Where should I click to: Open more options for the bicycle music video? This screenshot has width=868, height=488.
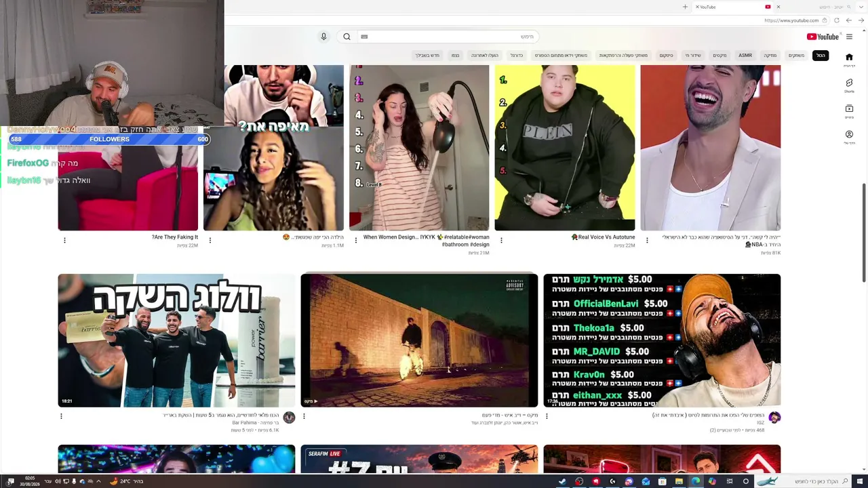tap(304, 416)
